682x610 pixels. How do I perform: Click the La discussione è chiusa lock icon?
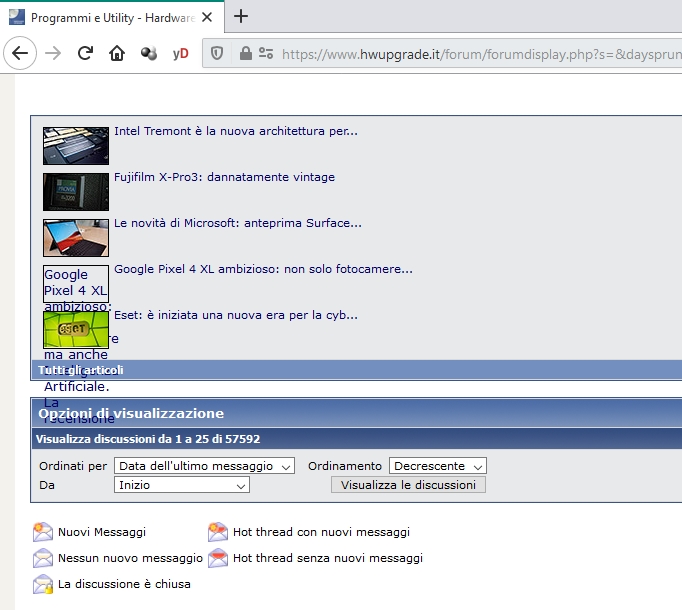43,584
